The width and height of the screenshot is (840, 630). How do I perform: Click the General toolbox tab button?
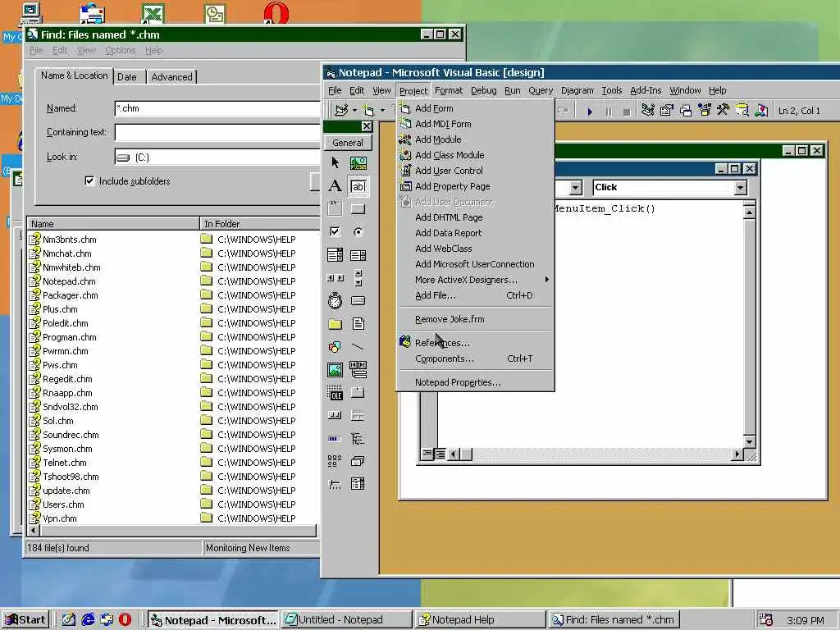[348, 143]
